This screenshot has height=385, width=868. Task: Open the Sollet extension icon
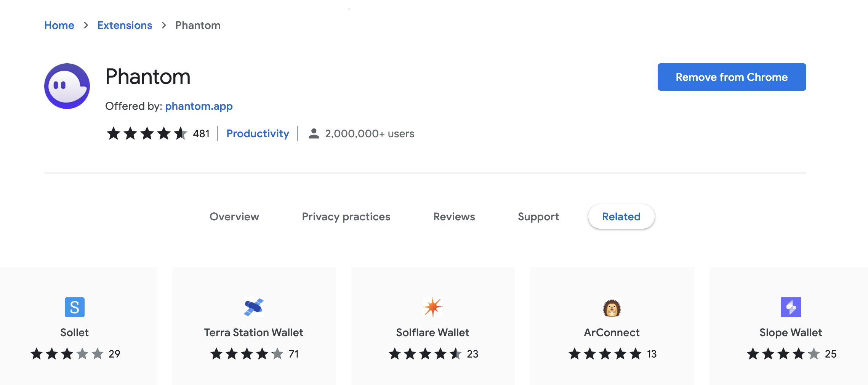point(75,307)
